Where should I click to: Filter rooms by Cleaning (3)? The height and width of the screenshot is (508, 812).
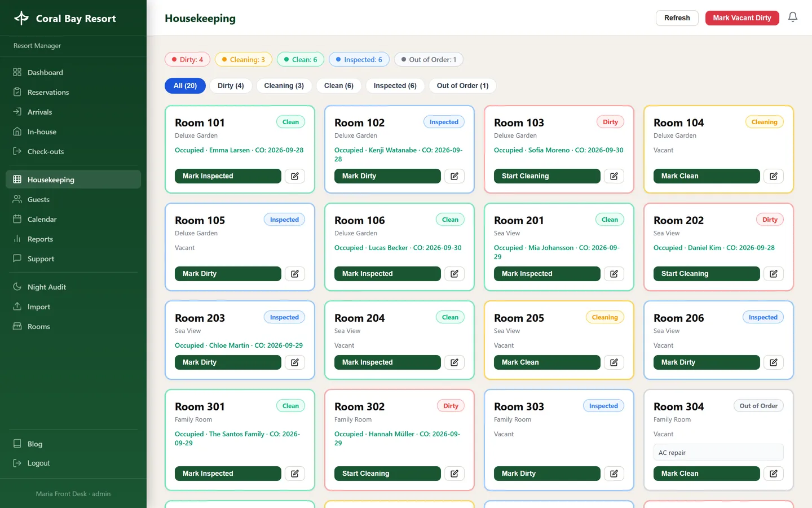coord(284,86)
